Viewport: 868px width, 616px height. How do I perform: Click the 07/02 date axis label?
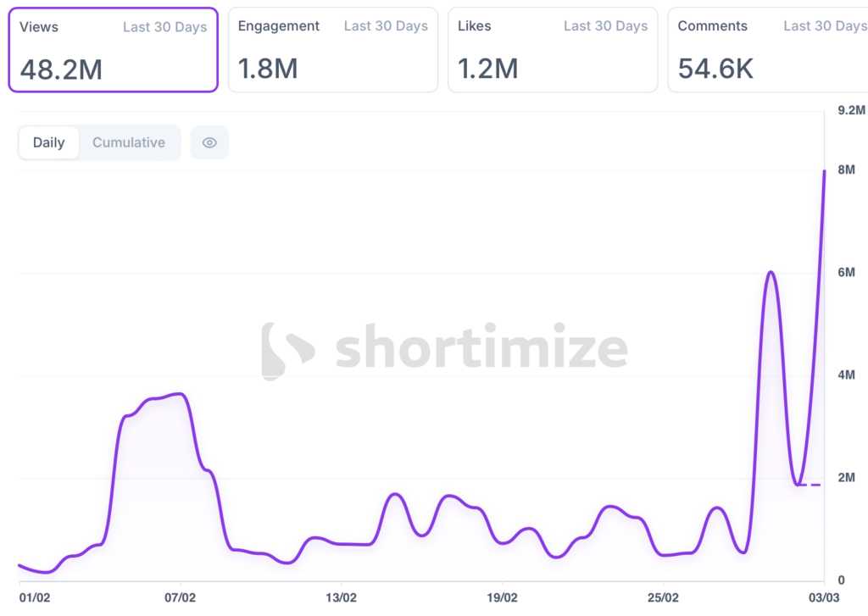181,597
